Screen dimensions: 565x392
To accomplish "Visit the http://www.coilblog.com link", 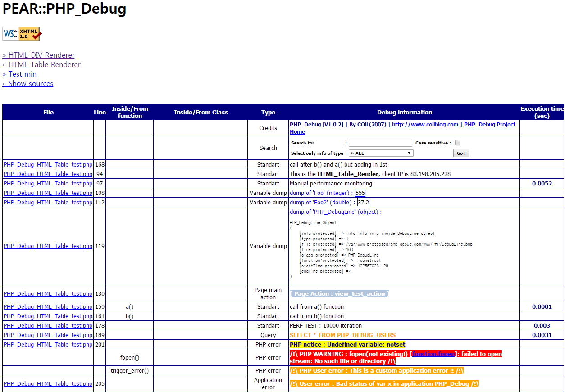I will 425,125.
